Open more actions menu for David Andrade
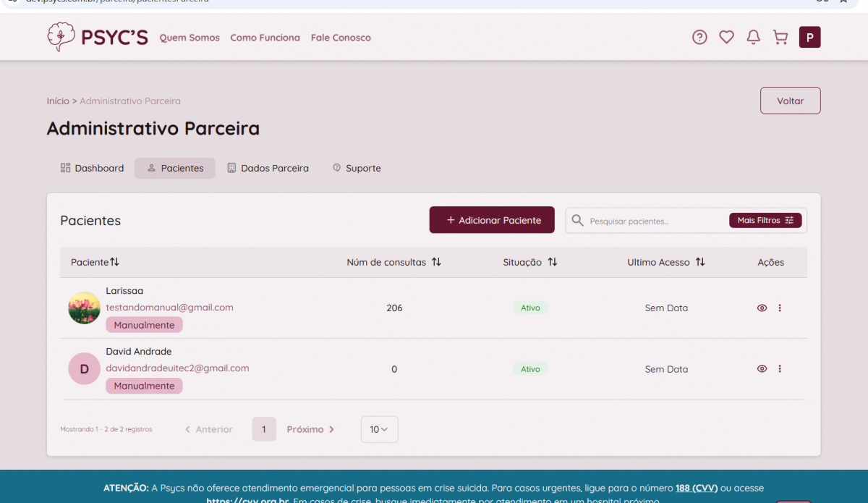This screenshot has width=868, height=503. tap(780, 368)
